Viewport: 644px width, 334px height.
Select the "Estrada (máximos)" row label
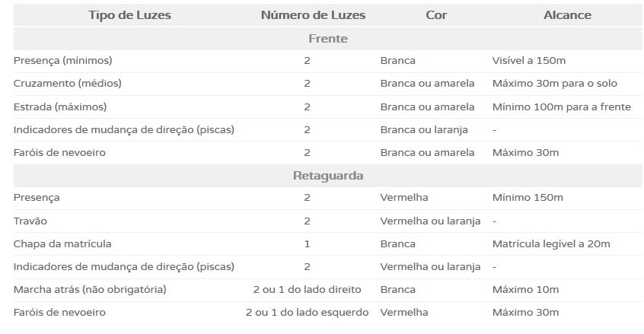click(60, 107)
